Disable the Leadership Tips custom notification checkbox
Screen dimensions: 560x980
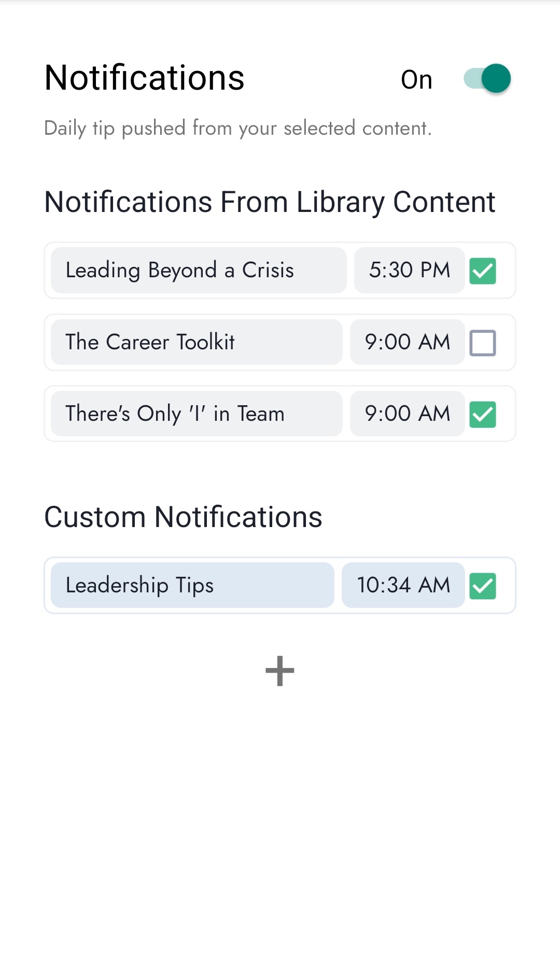click(x=483, y=586)
